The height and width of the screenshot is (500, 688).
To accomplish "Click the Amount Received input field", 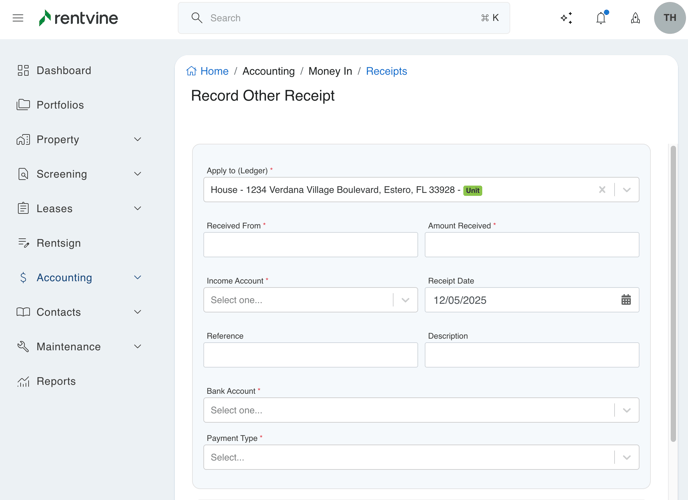I will 531,245.
